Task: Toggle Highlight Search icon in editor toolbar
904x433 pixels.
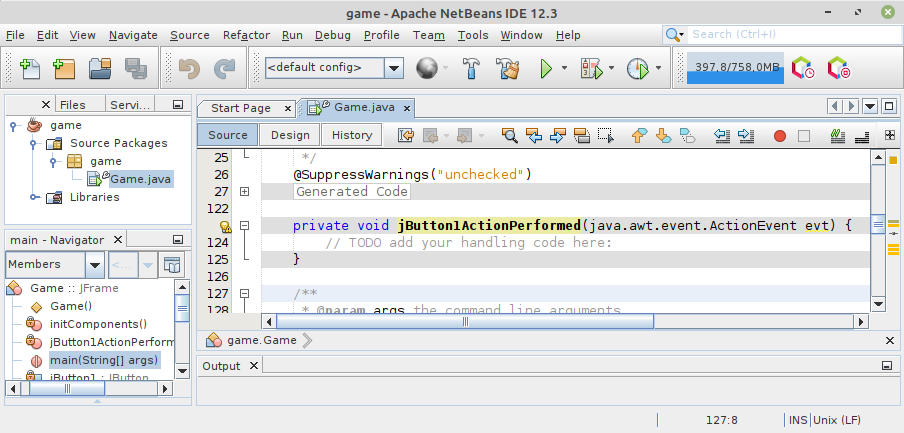Action: tap(582, 135)
